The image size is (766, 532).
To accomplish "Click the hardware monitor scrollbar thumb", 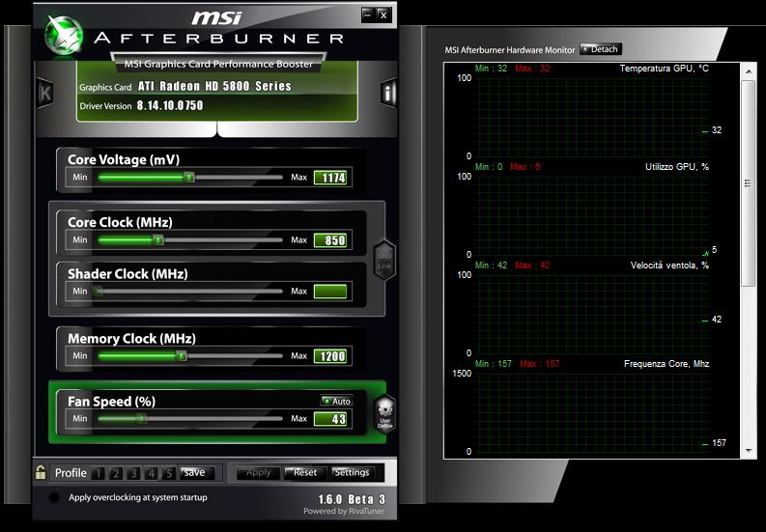I will (749, 183).
